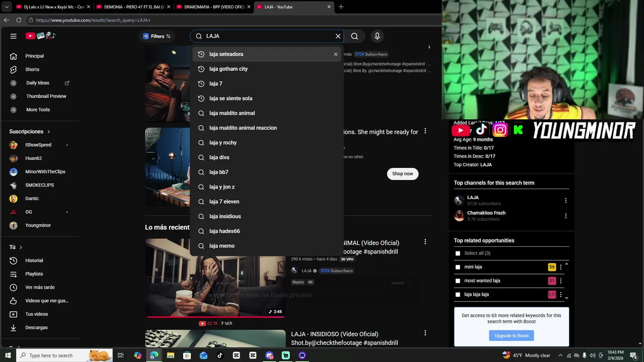Go to Principal in sidebar
This screenshot has height=362, width=644.
34,56
